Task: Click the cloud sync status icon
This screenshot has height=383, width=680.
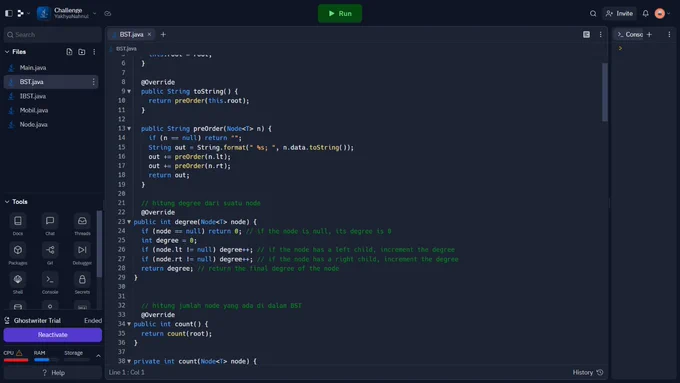Action: tap(108, 13)
